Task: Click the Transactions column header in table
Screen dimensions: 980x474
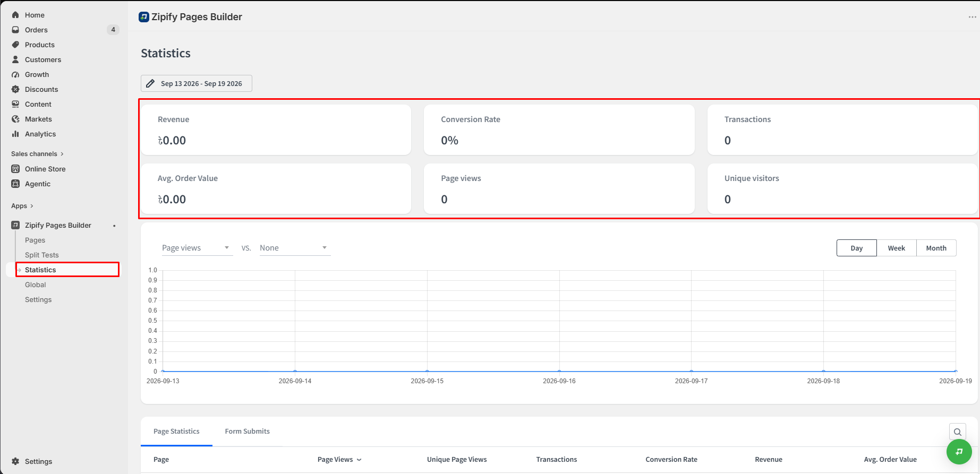Action: click(557, 460)
